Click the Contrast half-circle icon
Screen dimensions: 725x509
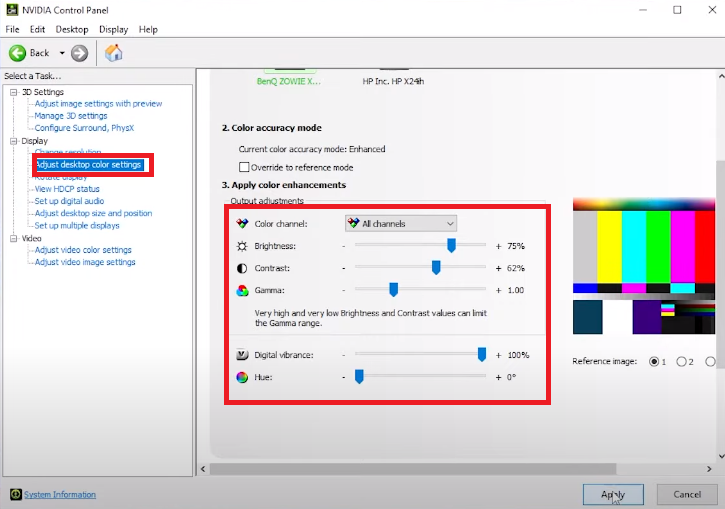click(x=241, y=269)
